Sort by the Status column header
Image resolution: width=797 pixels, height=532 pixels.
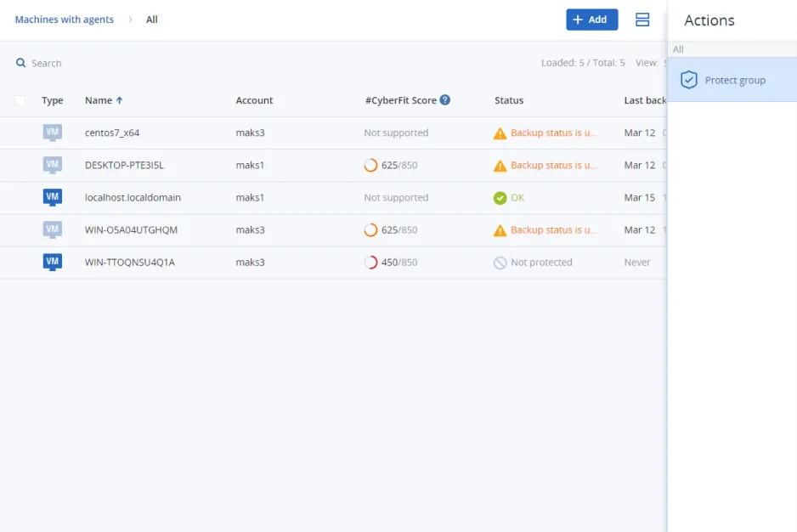(x=509, y=100)
